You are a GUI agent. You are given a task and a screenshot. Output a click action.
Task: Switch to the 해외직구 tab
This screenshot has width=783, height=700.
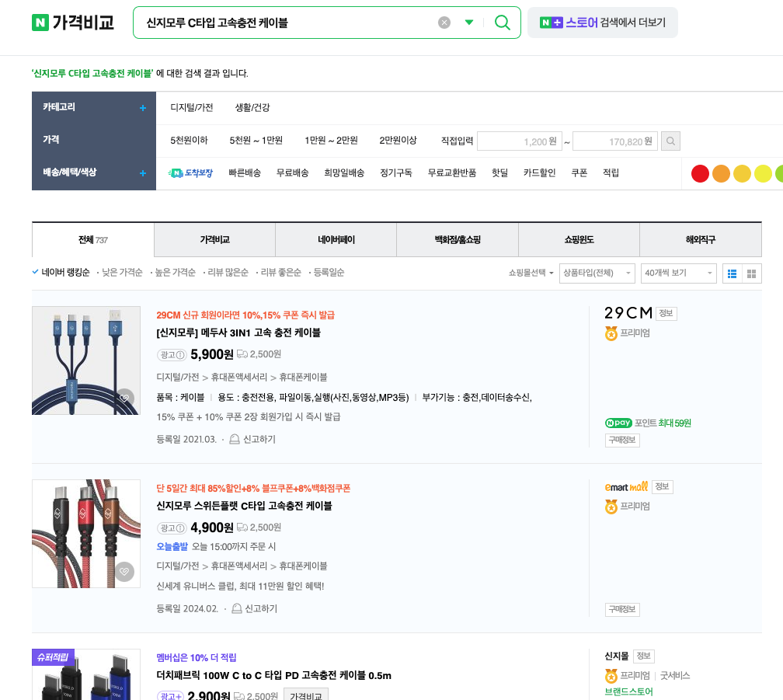(700, 239)
